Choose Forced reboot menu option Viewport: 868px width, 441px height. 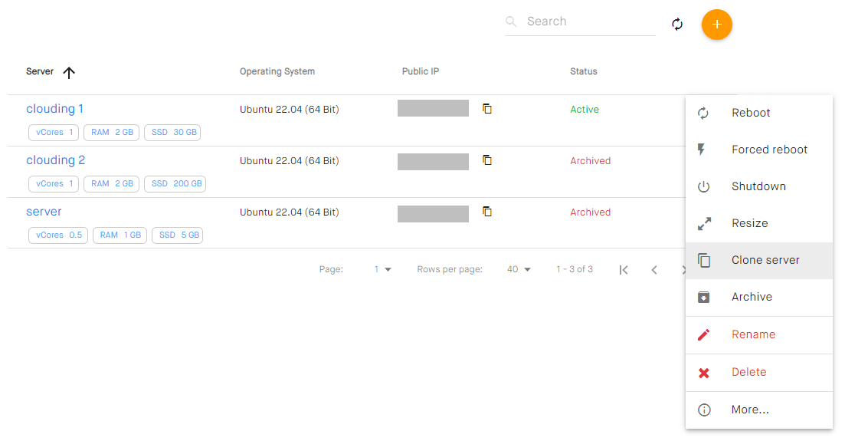[759, 150]
